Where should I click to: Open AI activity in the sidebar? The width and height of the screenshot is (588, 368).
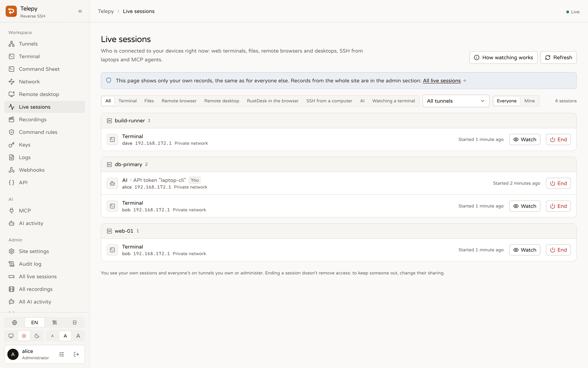tap(45, 223)
